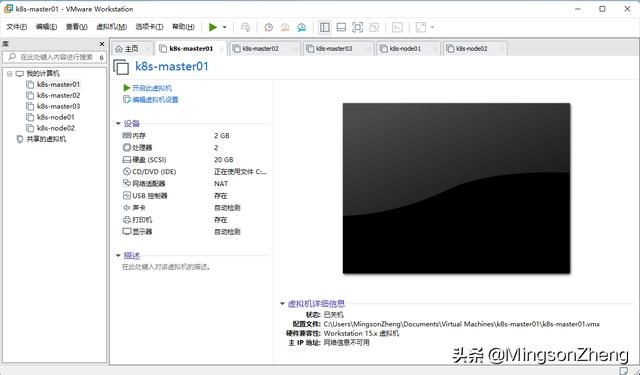Select k8s-master02 in the library tree

pos(58,95)
